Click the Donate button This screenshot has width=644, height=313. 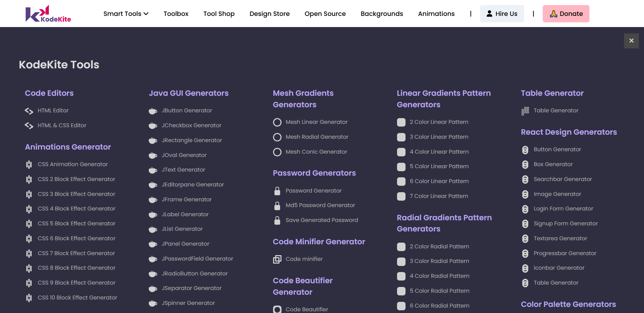click(566, 14)
